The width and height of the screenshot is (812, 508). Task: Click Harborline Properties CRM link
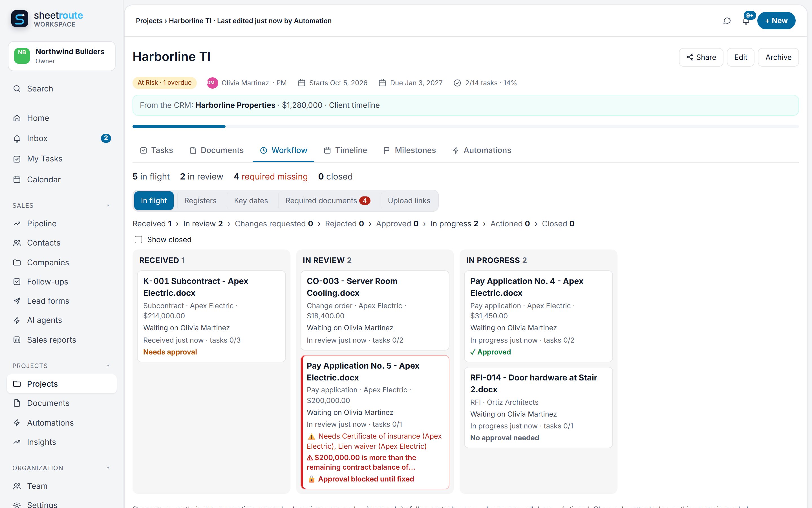coord(235,105)
